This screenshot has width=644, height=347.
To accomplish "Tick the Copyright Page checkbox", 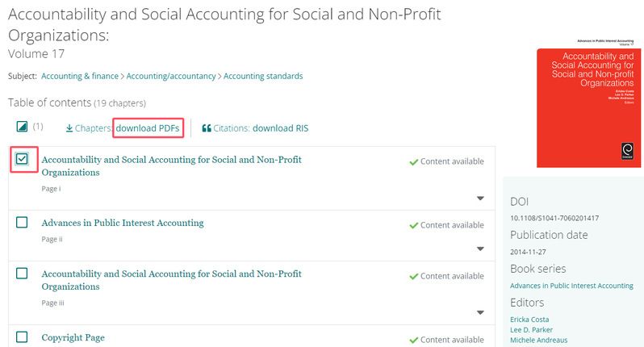I will tap(22, 337).
